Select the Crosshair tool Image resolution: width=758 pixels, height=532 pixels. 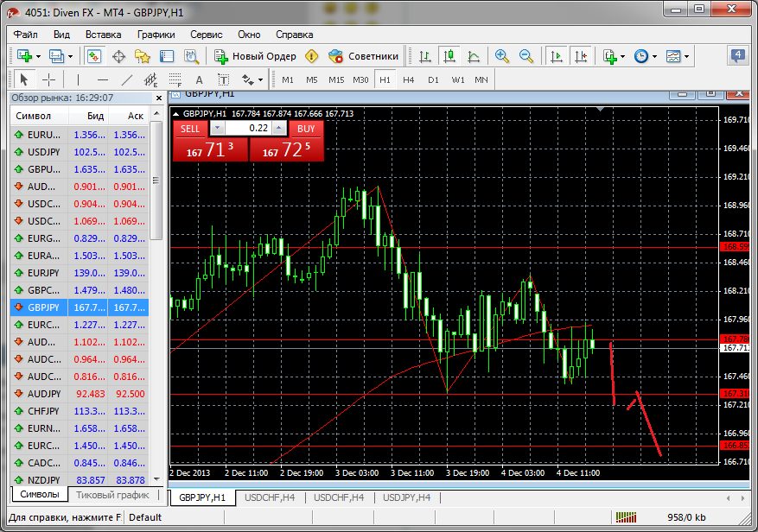(48, 79)
